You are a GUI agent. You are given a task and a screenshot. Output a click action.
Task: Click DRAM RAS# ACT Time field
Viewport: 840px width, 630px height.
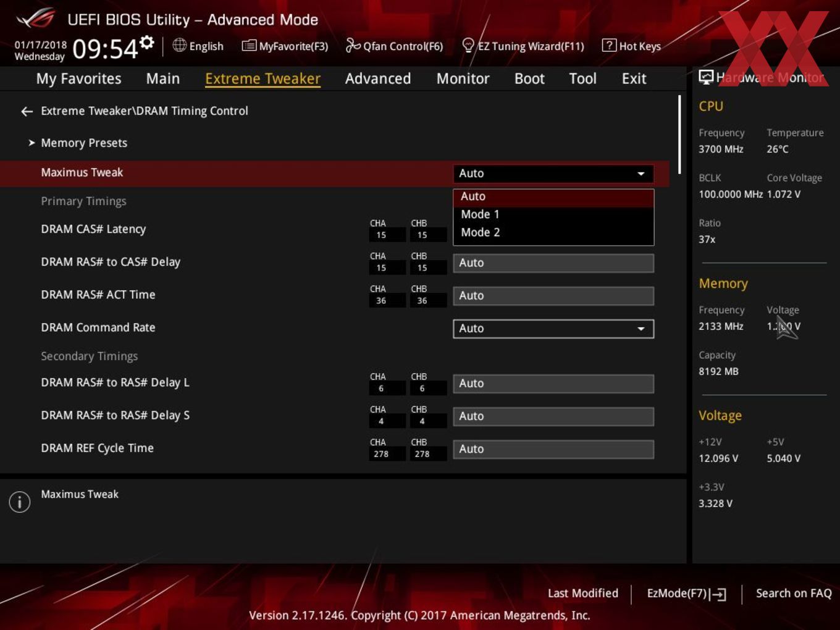pos(553,296)
